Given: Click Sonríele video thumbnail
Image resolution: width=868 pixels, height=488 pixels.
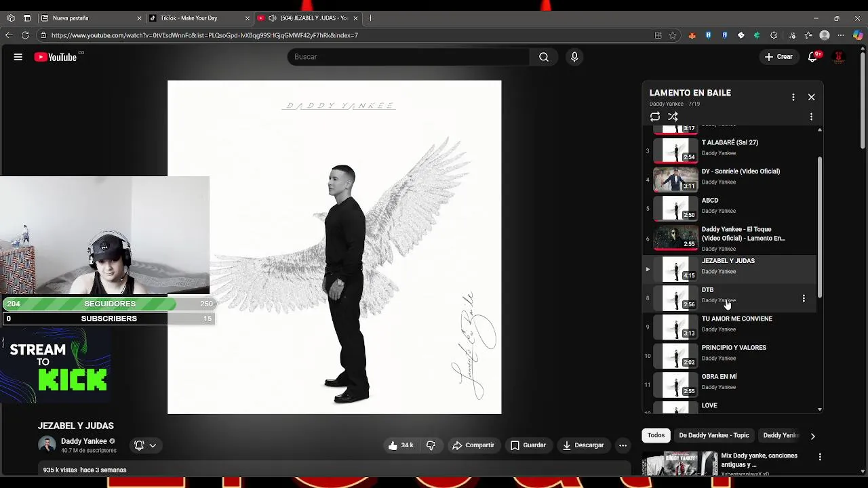Looking at the screenshot, I should tap(675, 179).
